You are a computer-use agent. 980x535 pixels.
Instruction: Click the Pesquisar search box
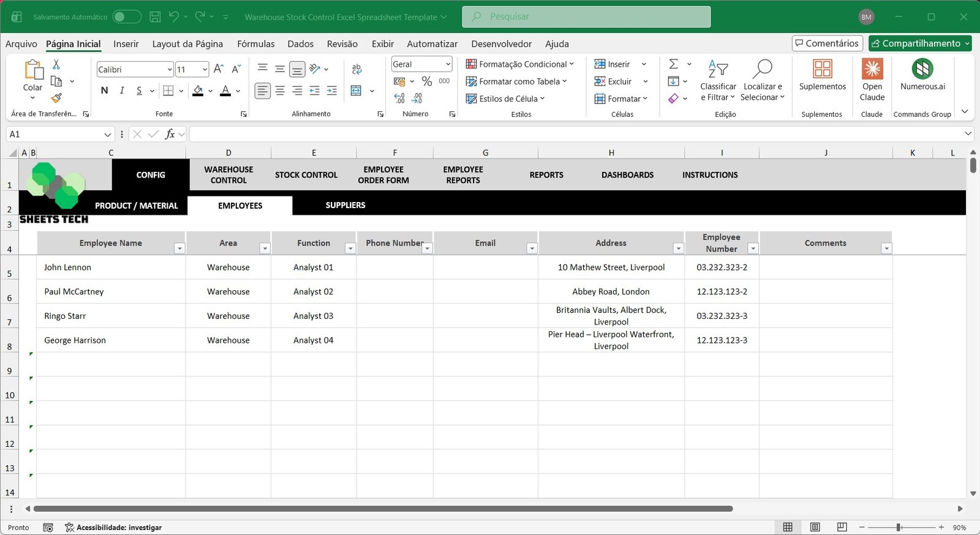click(x=586, y=17)
